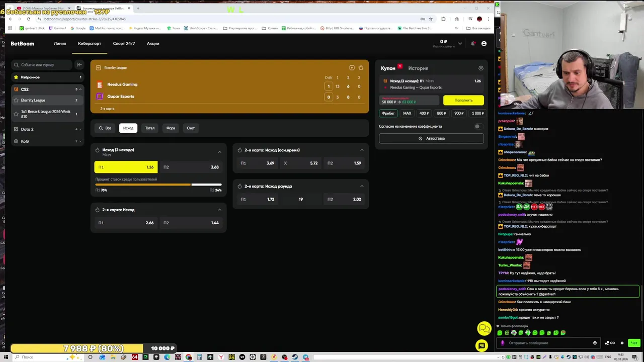Pick second map П1 odds 2.66
The image size is (644, 362).
126,223
